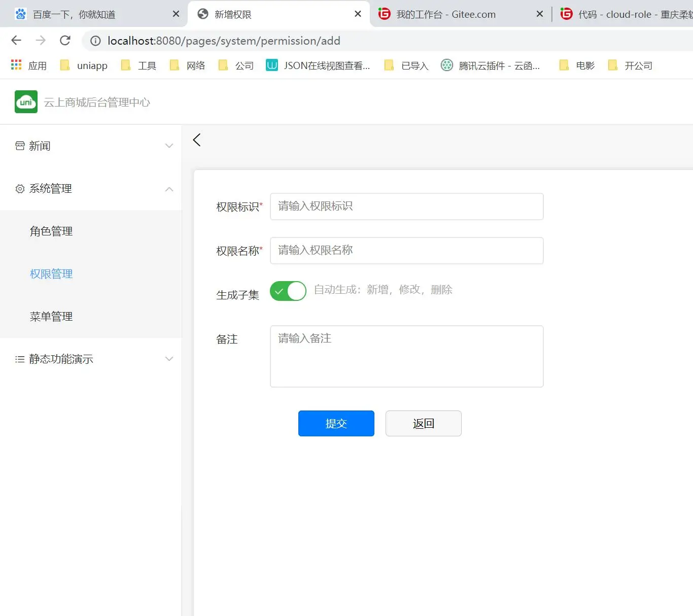The image size is (693, 616).
Task: Click the uni logo in the header
Action: click(x=26, y=102)
